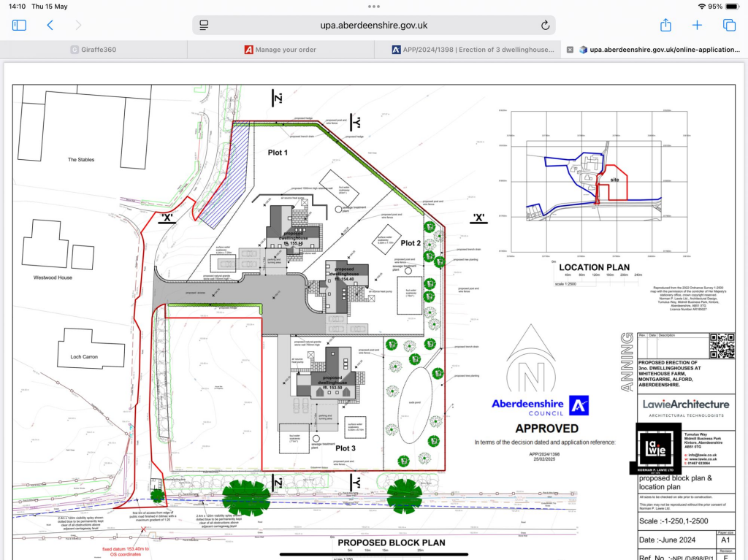748x560 pixels.
Task: Open the Share sheet
Action: 665,25
